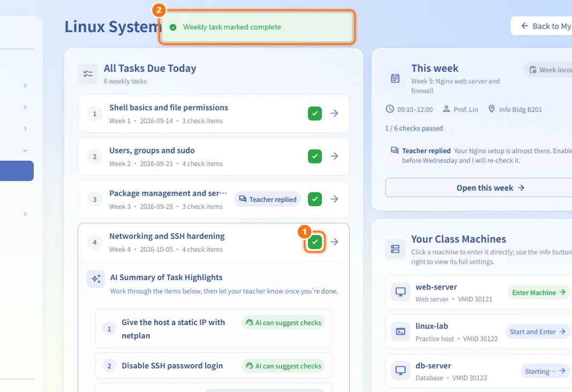Screen dimensions: 572x392
Task: Click the server icon beside Your Class Machines
Action: click(395, 249)
